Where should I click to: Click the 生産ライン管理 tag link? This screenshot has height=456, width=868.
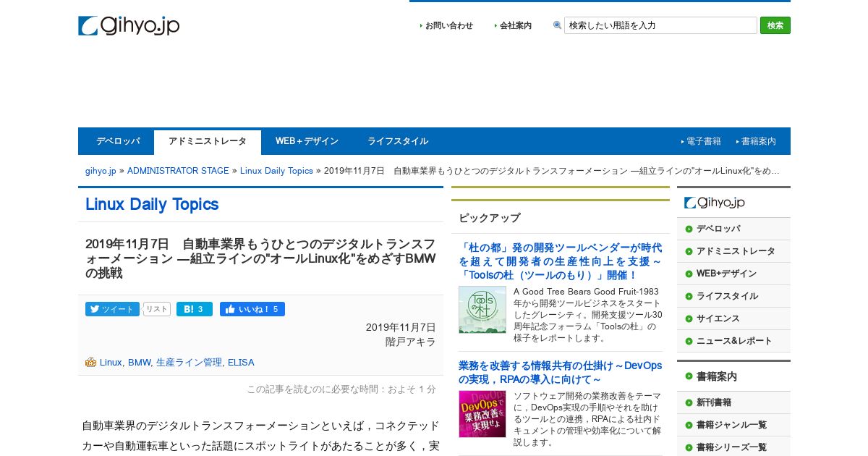point(189,362)
